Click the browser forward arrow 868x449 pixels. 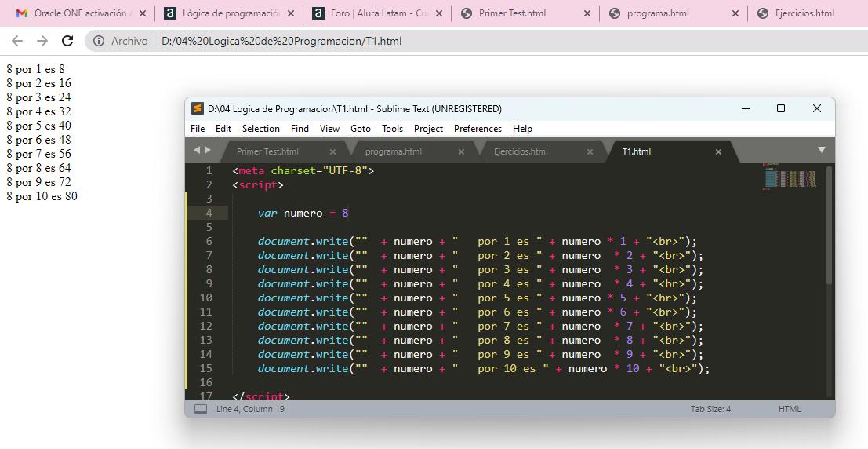point(42,41)
